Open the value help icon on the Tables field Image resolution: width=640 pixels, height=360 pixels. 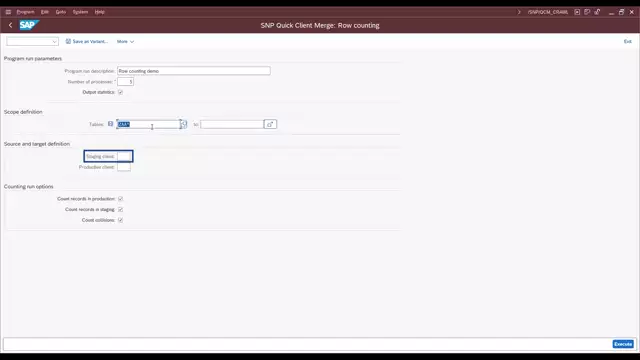[x=184, y=124]
